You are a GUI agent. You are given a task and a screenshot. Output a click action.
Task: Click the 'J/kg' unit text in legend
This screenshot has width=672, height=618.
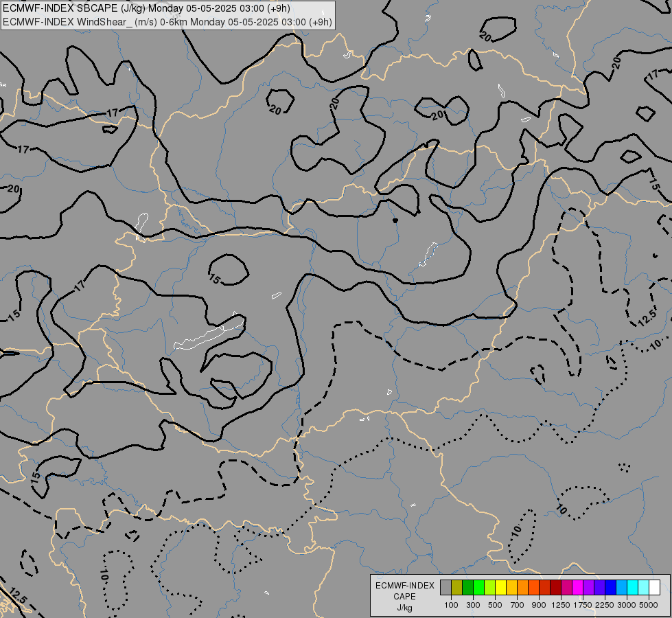pyautogui.click(x=404, y=608)
